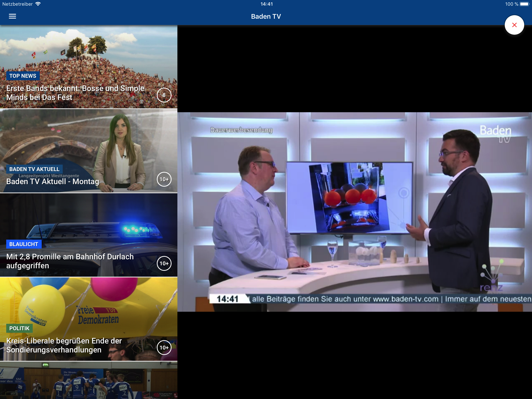Screen dimensions: 532x399
Task: Tap the Baden TV title header
Action: click(x=266, y=16)
